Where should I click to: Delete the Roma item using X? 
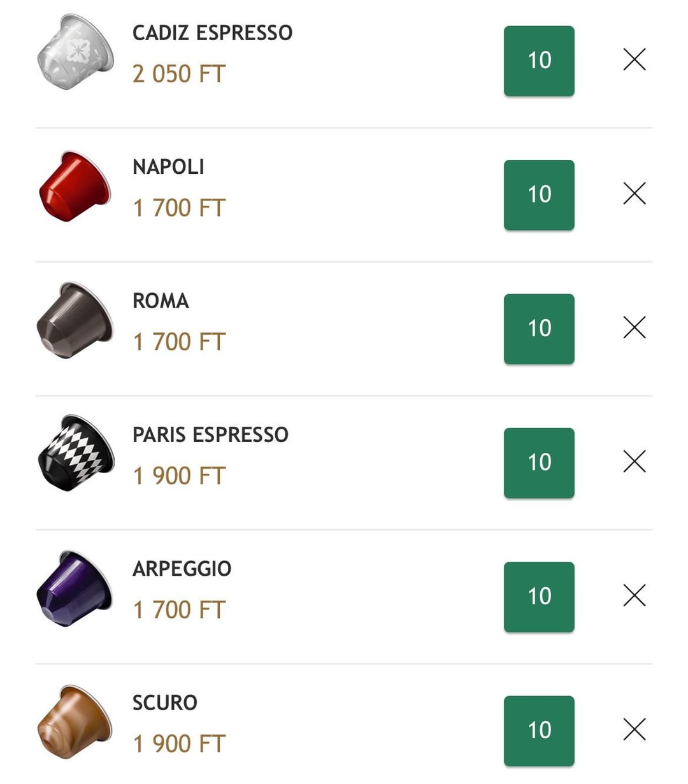[x=634, y=328]
